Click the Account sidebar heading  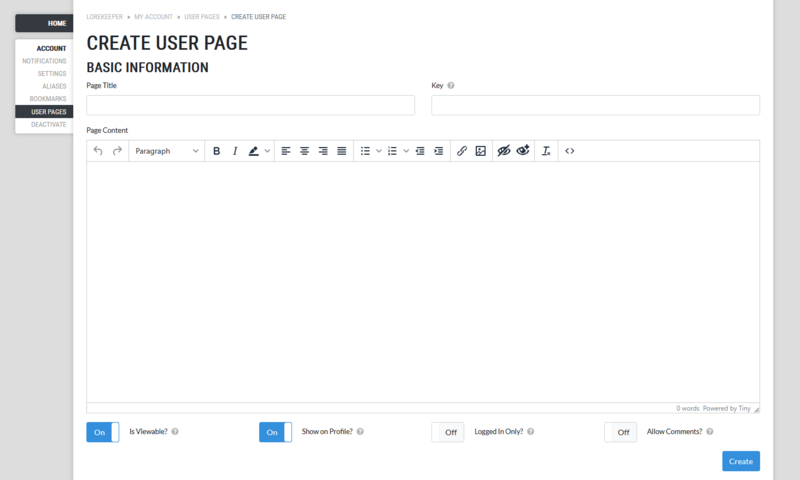tap(51, 48)
